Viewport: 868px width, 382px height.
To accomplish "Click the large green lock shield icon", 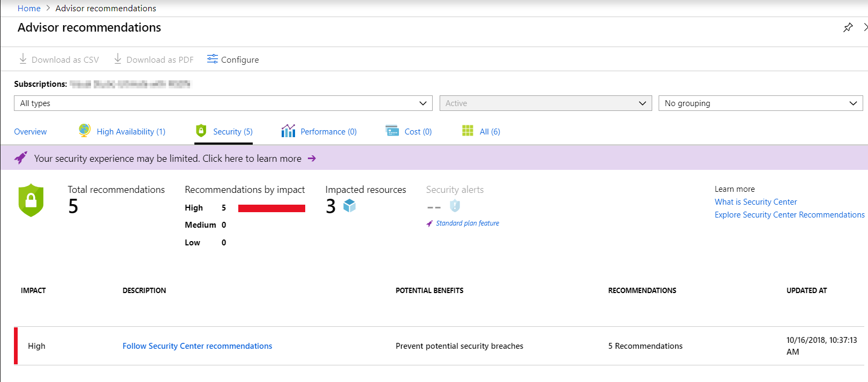I will 31,200.
